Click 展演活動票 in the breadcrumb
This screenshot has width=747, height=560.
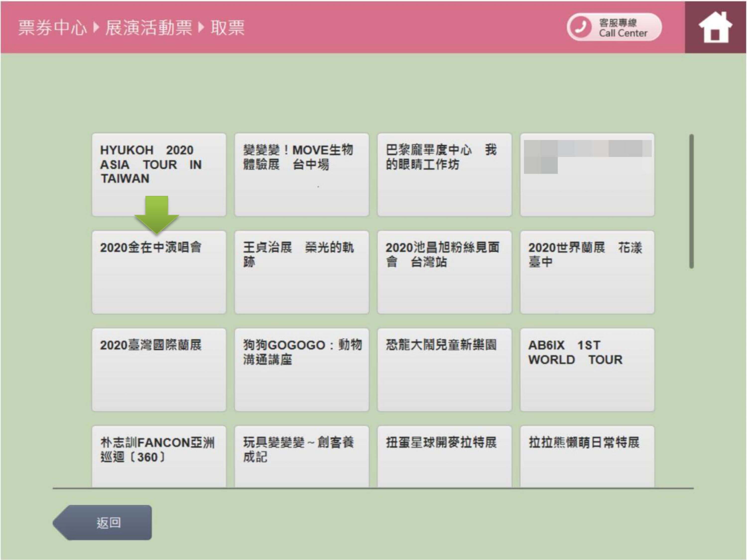tap(149, 28)
